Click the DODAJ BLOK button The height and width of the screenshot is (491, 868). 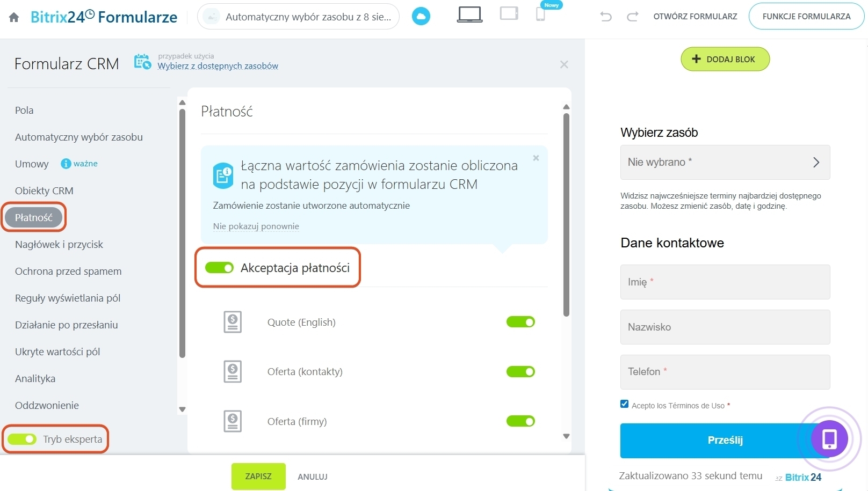click(x=725, y=59)
